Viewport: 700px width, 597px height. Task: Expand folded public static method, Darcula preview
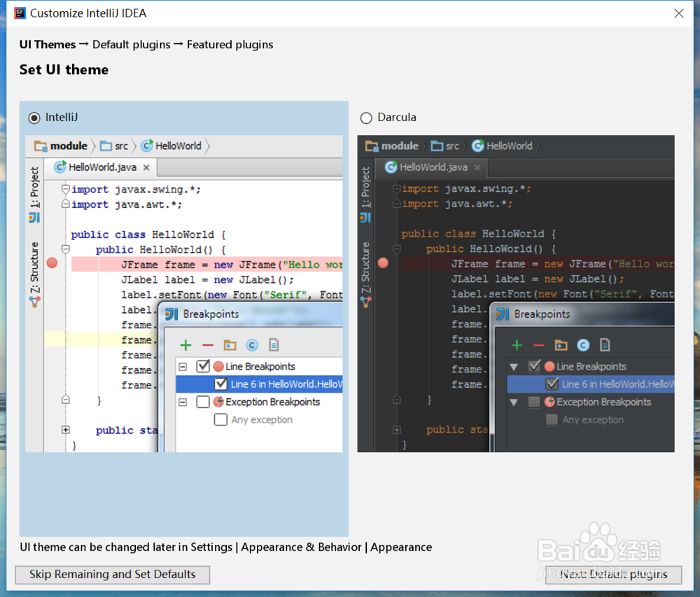click(396, 430)
